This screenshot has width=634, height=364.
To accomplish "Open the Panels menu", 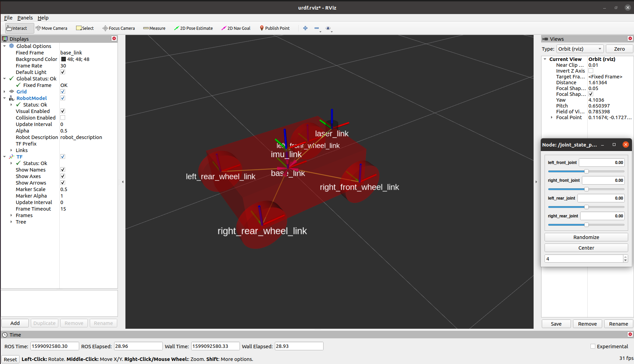I will [25, 17].
